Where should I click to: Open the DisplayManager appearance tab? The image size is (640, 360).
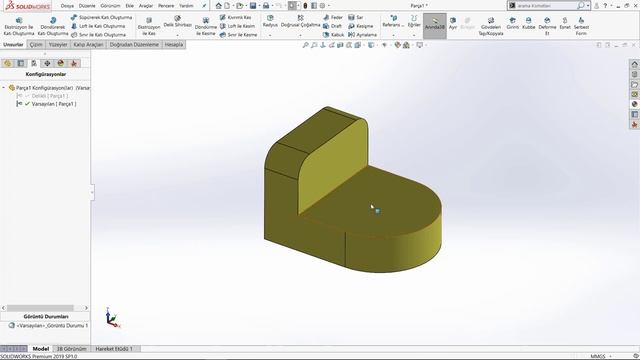[60, 63]
